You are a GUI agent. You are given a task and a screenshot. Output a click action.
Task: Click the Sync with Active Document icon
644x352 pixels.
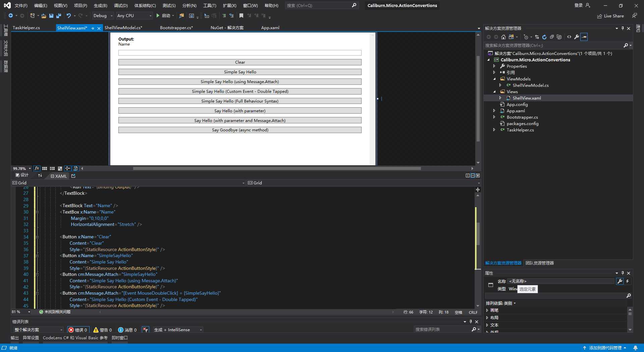[x=537, y=37]
